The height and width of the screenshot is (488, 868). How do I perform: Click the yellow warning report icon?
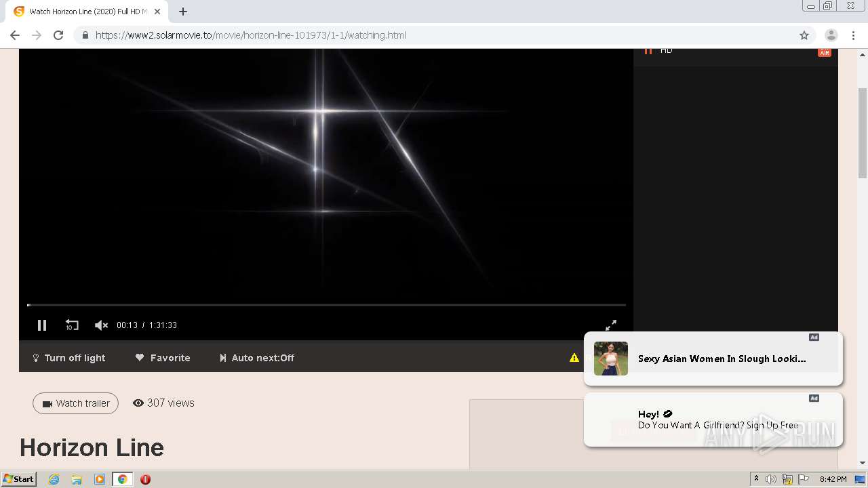[x=574, y=358]
